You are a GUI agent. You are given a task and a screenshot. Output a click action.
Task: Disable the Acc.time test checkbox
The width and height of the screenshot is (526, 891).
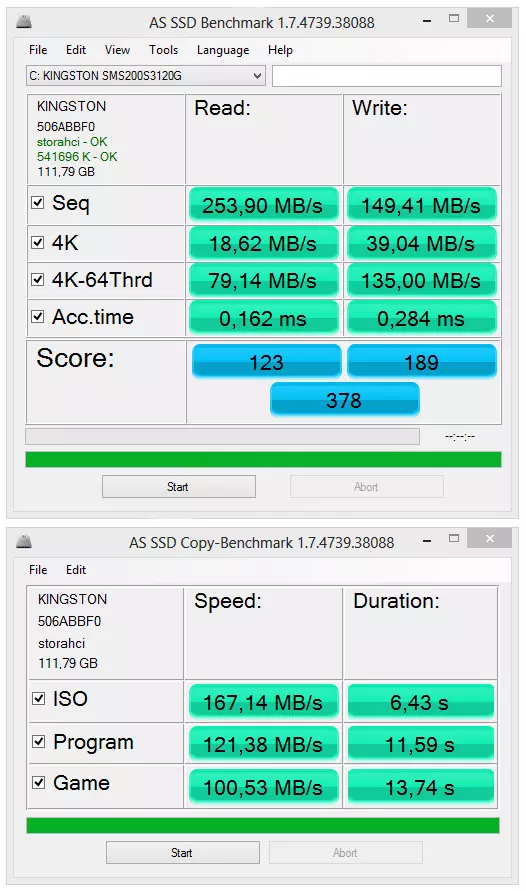[37, 317]
